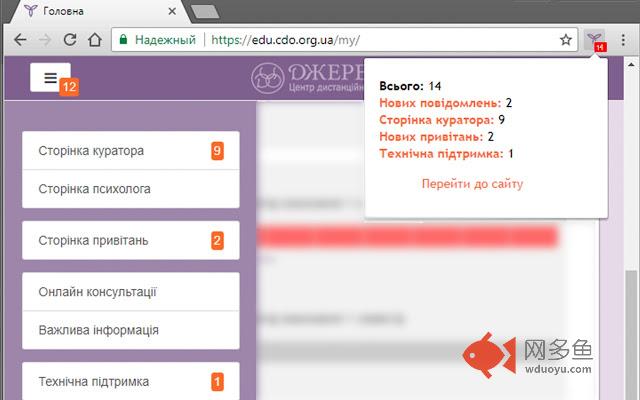
Task: Click Нових повідомлень in the popup
Action: pyautogui.click(x=440, y=103)
